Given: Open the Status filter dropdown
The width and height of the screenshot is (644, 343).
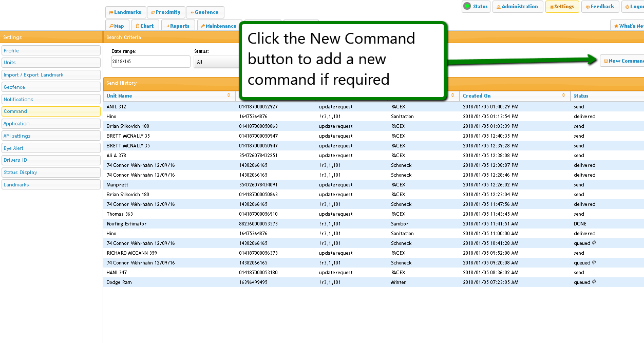Looking at the screenshot, I should pos(217,62).
